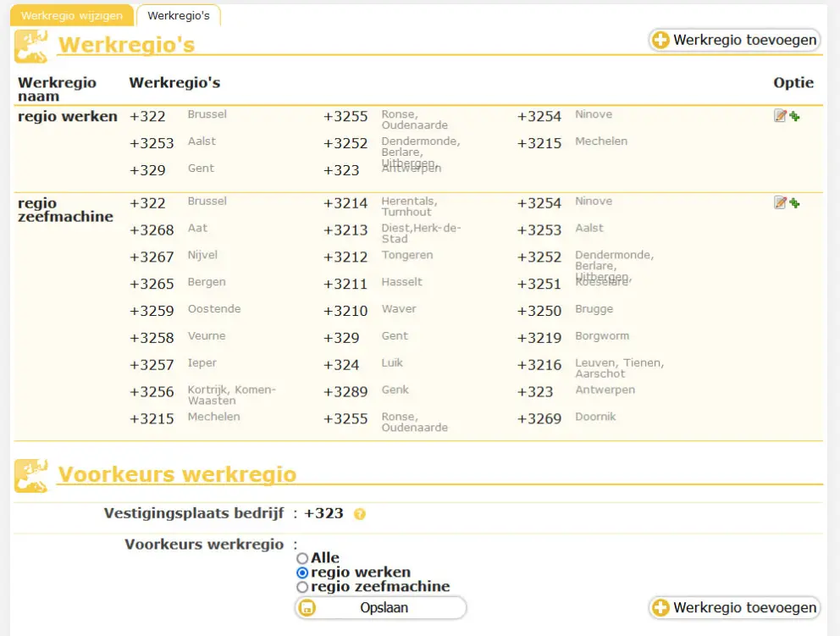Click the map icon beside Voorkeurs werkregio heading
This screenshot has width=840, height=636.
(31, 475)
